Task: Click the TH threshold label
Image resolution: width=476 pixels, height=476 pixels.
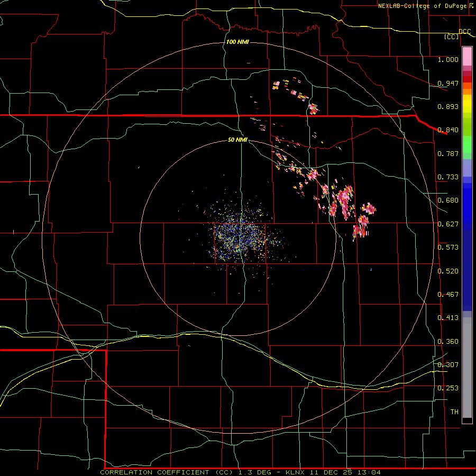Action: coord(454,412)
